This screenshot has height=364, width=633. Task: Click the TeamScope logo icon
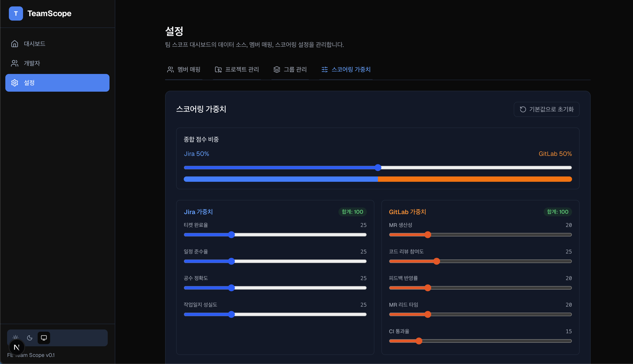pyautogui.click(x=16, y=13)
